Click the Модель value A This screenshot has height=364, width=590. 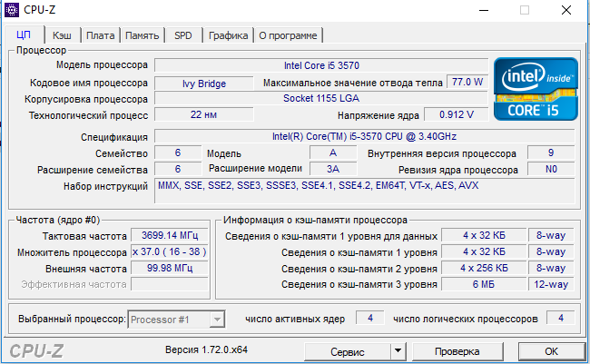(x=333, y=152)
